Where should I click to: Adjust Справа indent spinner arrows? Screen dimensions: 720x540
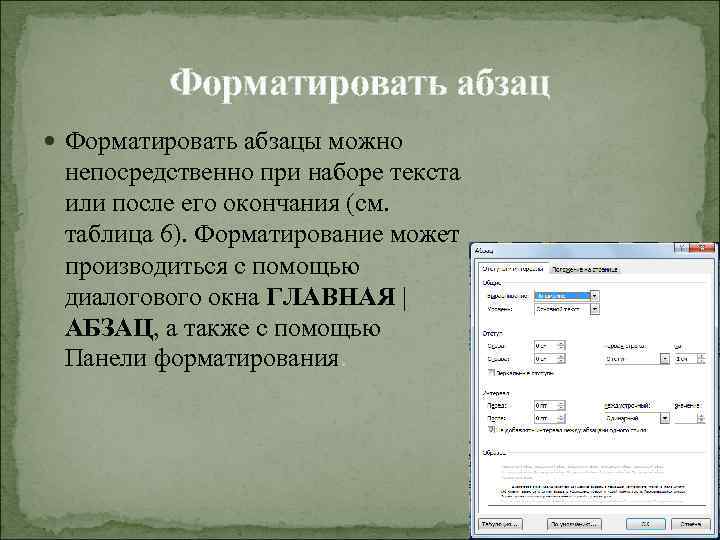click(x=562, y=359)
